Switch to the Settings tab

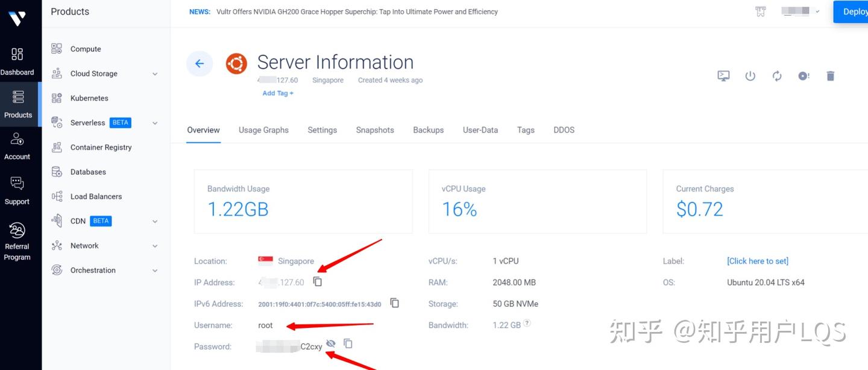pos(322,130)
